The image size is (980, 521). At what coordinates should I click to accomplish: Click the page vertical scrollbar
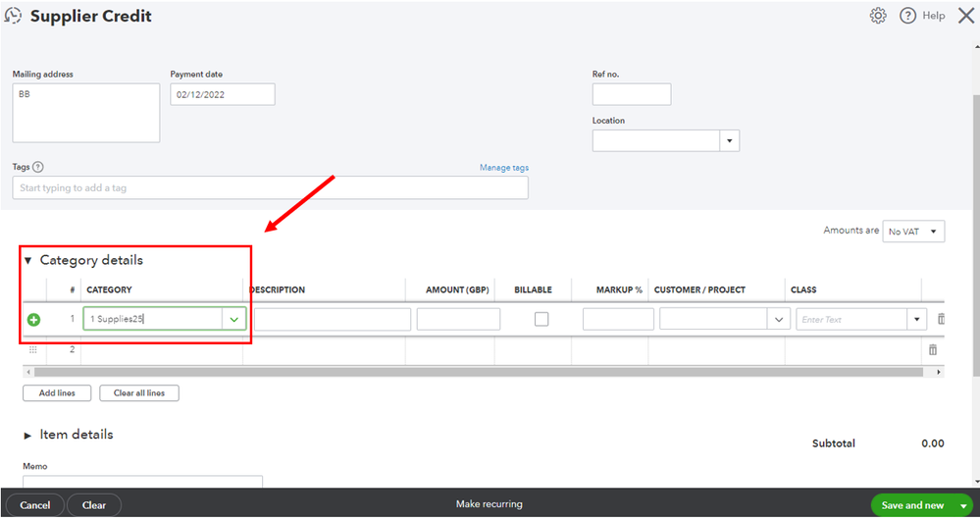click(x=976, y=235)
